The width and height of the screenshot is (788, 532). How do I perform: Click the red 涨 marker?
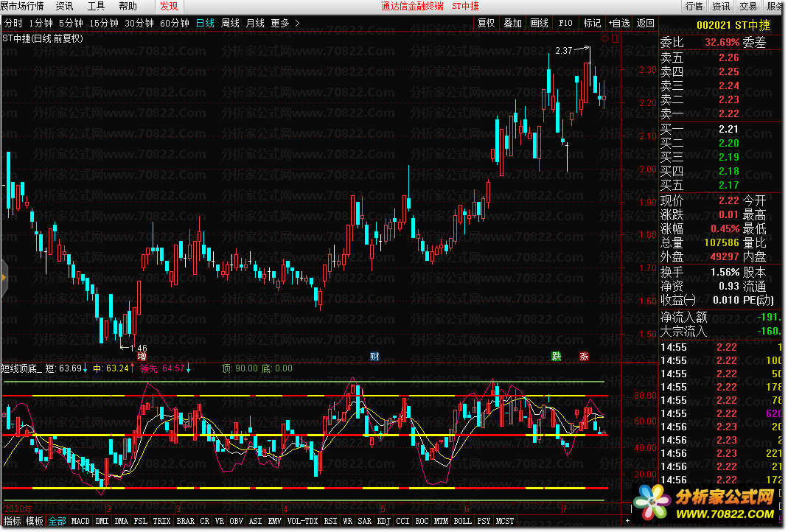tap(584, 356)
